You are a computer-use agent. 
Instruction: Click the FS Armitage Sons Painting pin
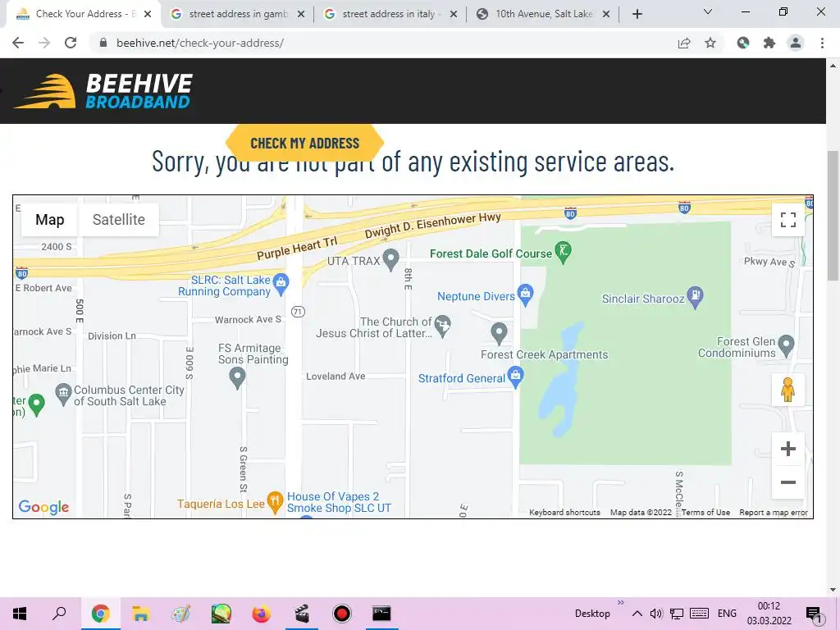[x=237, y=378]
